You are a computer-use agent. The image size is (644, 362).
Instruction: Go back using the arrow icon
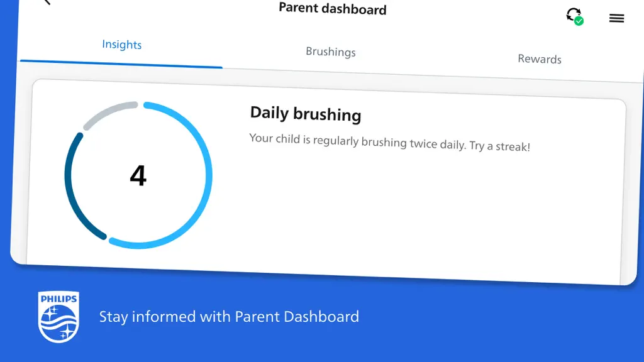(x=47, y=2)
